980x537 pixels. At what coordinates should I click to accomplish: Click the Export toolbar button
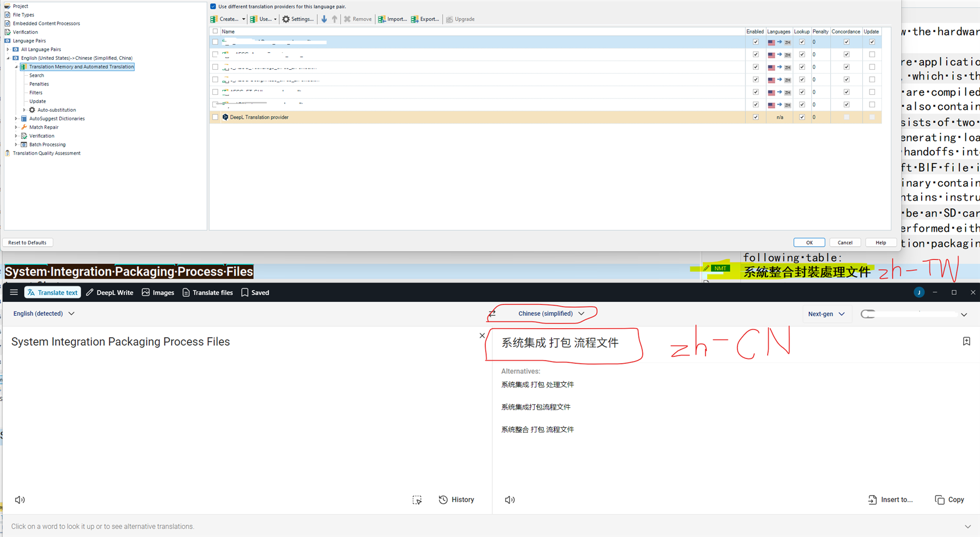[x=425, y=19]
